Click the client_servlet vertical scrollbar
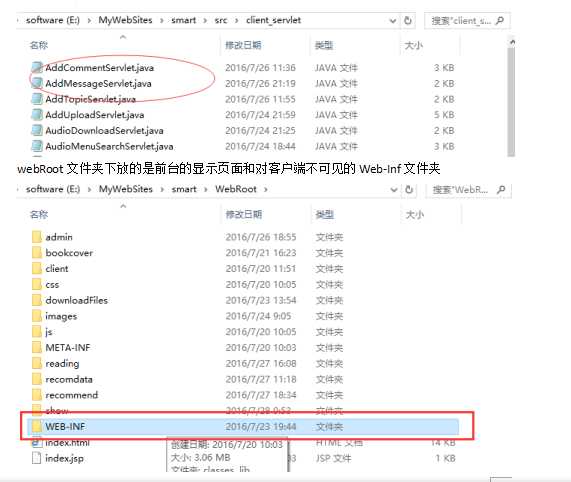 pos(511,101)
